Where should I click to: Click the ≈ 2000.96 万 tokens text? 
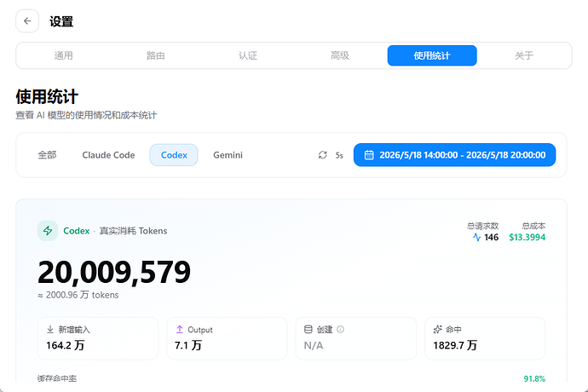pos(78,295)
